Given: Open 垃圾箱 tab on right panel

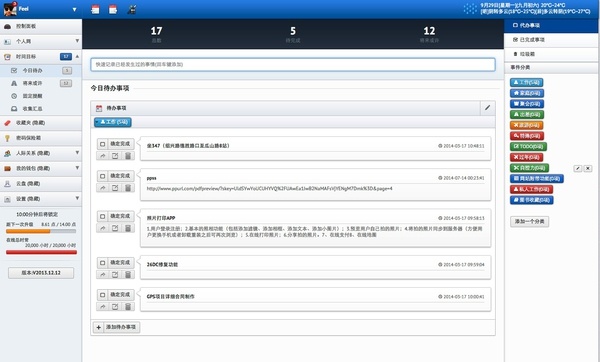Looking at the screenshot, I should [551, 54].
